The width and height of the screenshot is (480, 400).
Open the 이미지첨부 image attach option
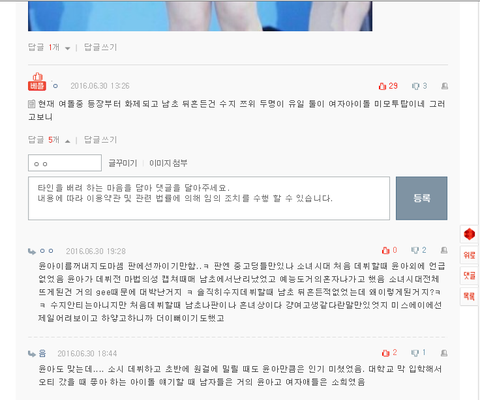[x=168, y=163]
